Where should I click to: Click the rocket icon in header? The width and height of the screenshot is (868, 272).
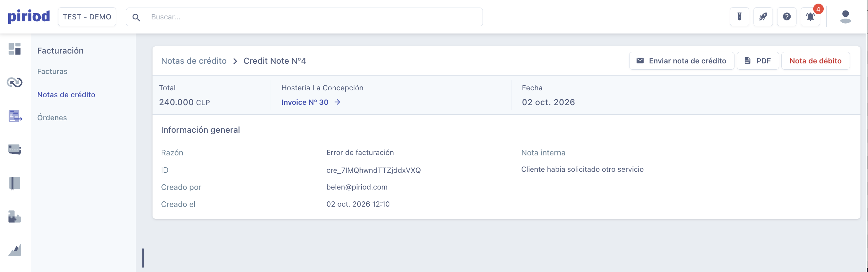coord(763,17)
